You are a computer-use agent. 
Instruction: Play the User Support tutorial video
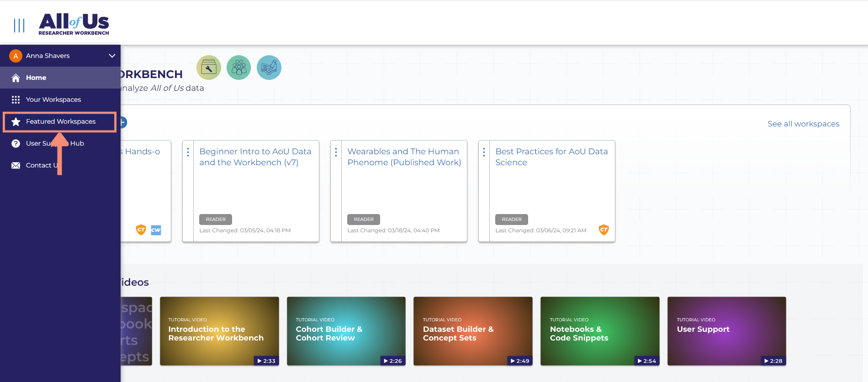727,331
